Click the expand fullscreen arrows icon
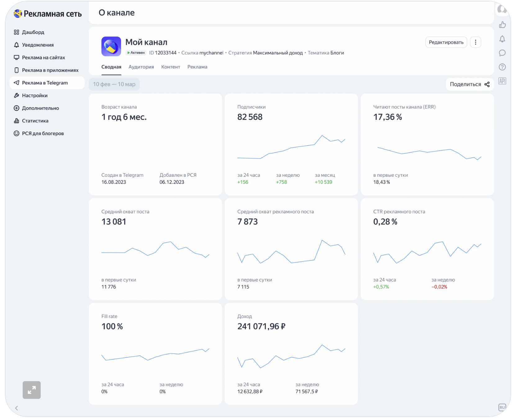Screen dimensions: 516x420 (x=32, y=390)
